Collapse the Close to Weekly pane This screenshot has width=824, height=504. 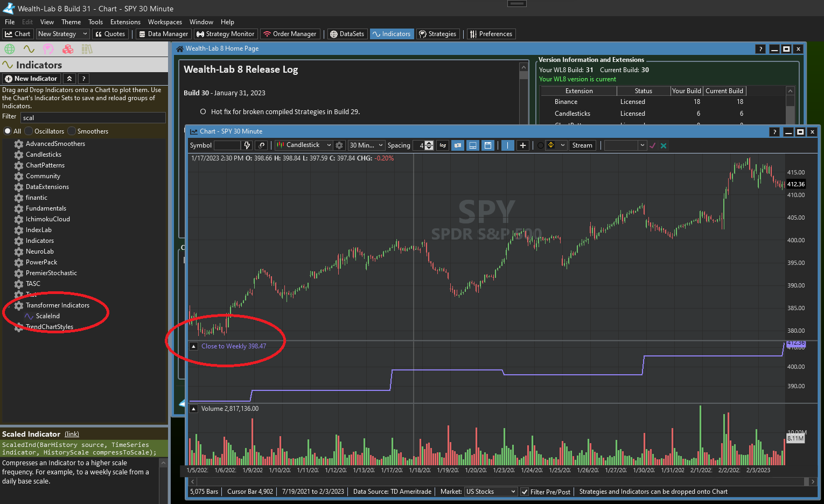point(194,346)
